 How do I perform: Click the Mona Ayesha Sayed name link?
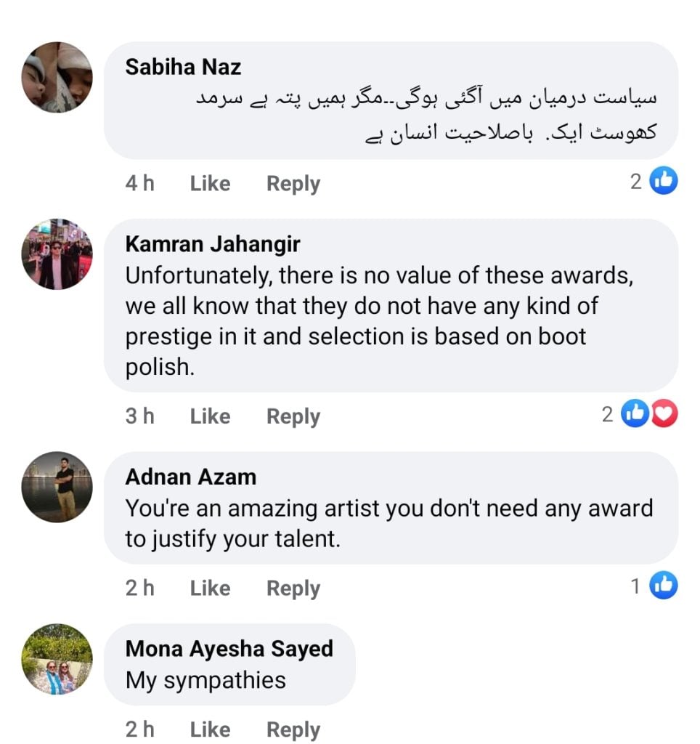(229, 648)
